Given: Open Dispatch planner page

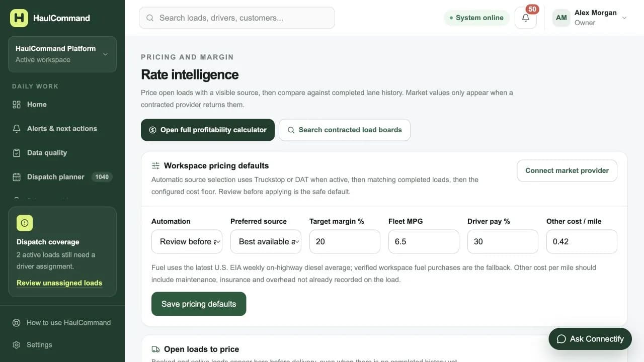Looking at the screenshot, I should pos(62,177).
